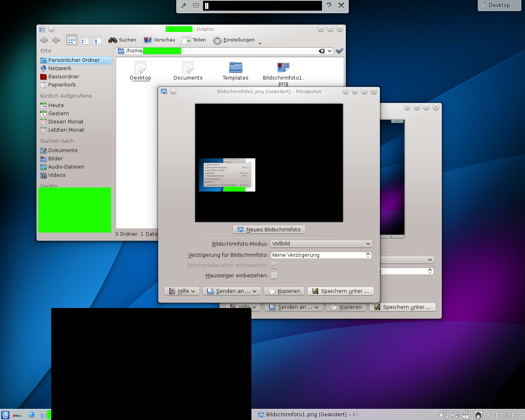Toggle the Vorschau preview icon
The height and width of the screenshot is (420, 525).
pyautogui.click(x=148, y=40)
